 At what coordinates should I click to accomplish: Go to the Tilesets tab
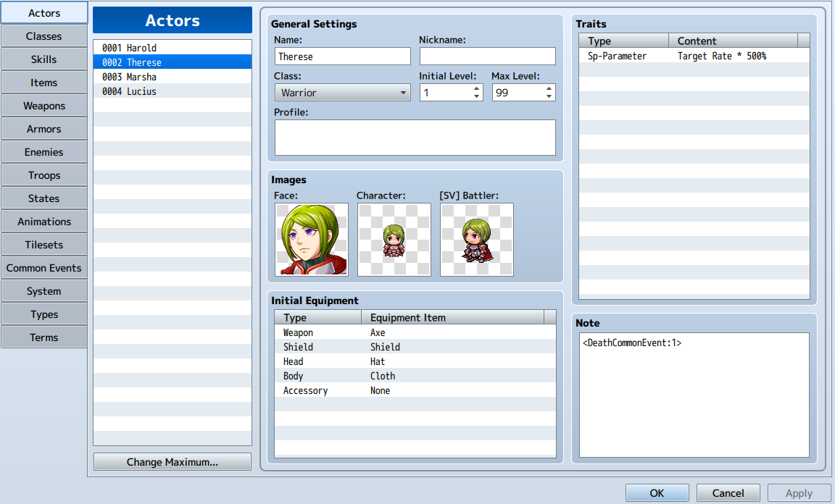pyautogui.click(x=44, y=244)
